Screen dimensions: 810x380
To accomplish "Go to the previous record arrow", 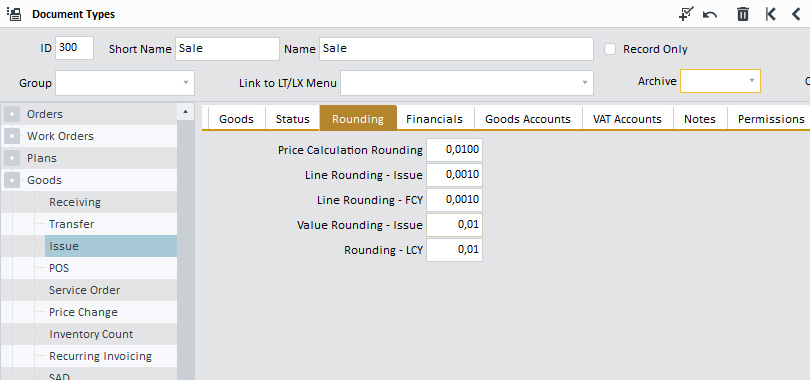I will [796, 14].
